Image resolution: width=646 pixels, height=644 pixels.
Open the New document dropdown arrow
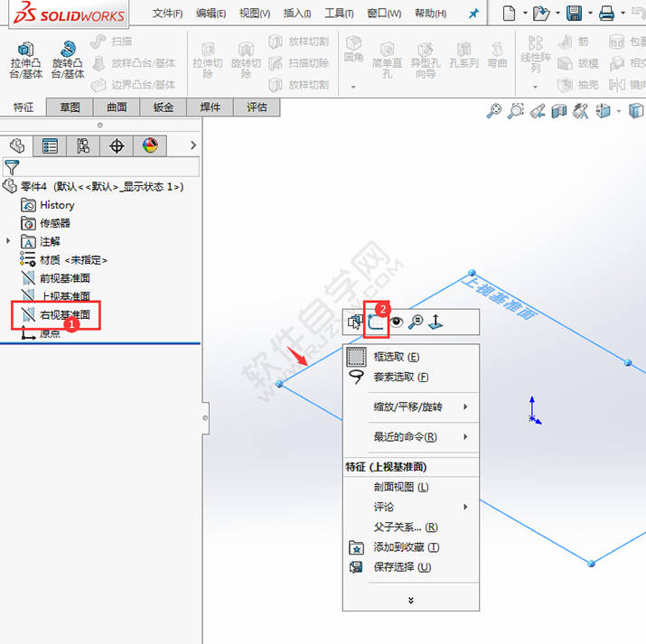pyautogui.click(x=525, y=14)
